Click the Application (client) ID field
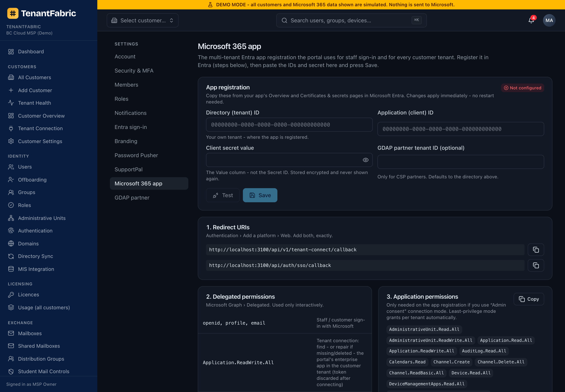Viewport: 565px width, 392px height. pos(460,129)
